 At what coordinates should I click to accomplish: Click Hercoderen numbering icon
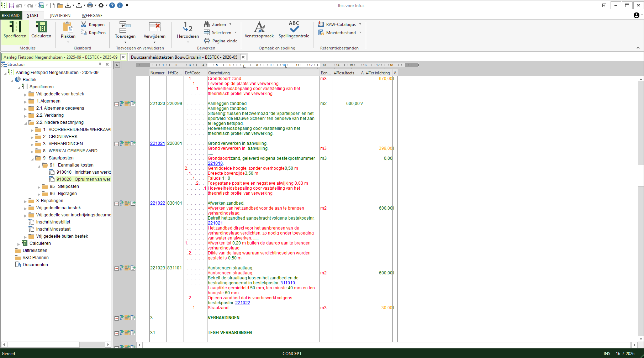[188, 27]
